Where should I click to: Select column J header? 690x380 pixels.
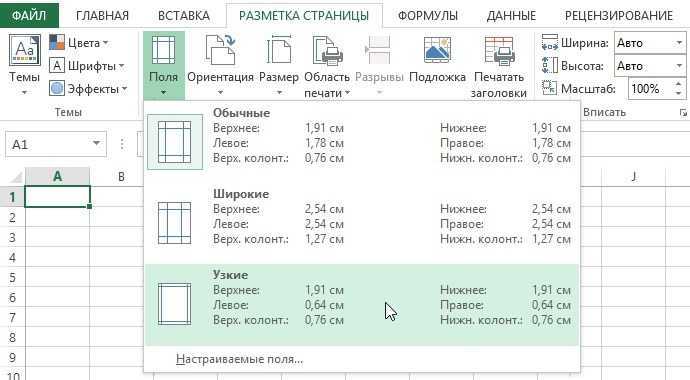click(634, 176)
